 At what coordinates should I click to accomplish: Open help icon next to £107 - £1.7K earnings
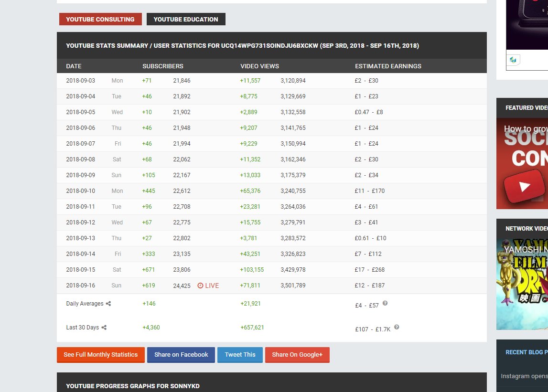click(x=397, y=327)
